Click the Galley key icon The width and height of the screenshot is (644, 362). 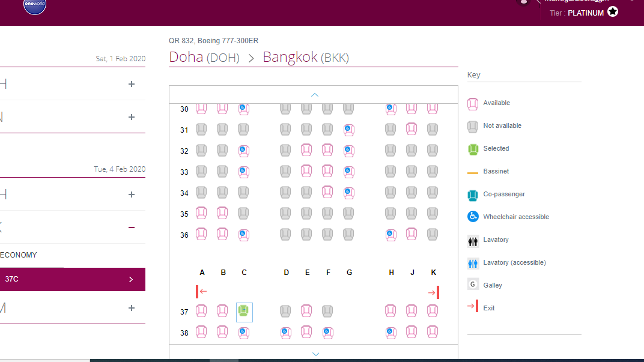click(473, 284)
